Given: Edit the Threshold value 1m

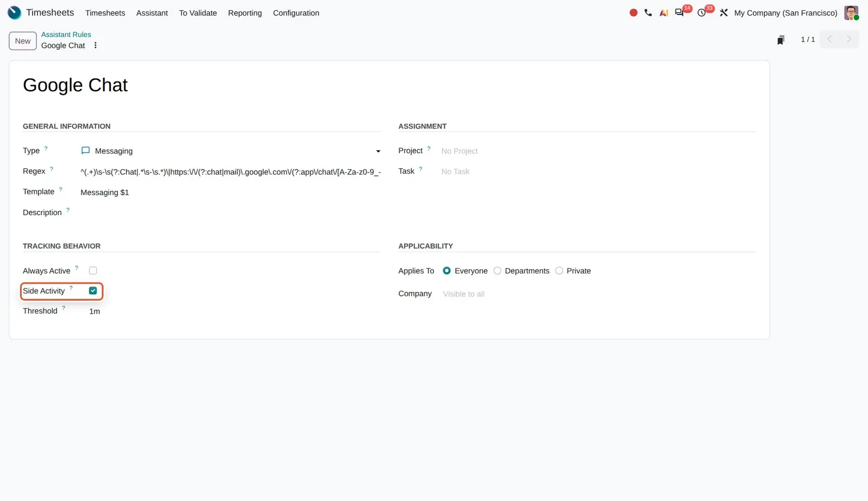Looking at the screenshot, I should tap(95, 311).
